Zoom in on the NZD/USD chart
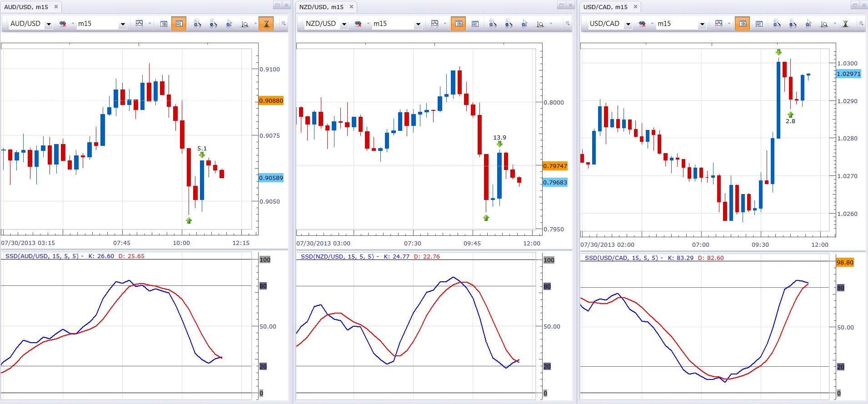Viewport: 868px width, 404px height. click(493, 24)
